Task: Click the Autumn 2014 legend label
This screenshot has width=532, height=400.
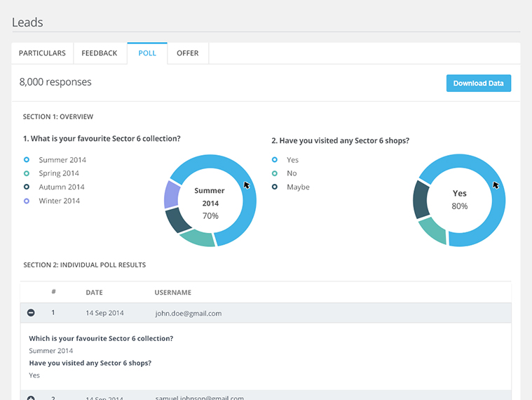Action: pos(62,187)
